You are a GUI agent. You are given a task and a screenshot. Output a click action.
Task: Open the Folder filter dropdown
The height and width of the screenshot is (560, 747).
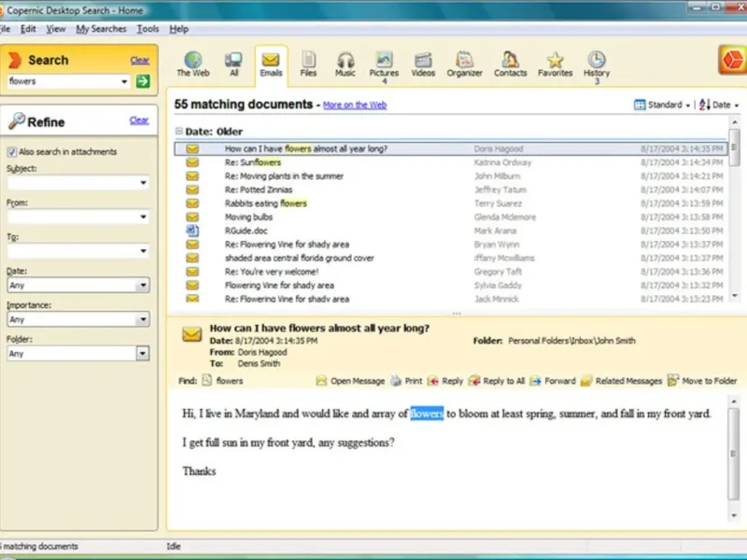point(143,354)
